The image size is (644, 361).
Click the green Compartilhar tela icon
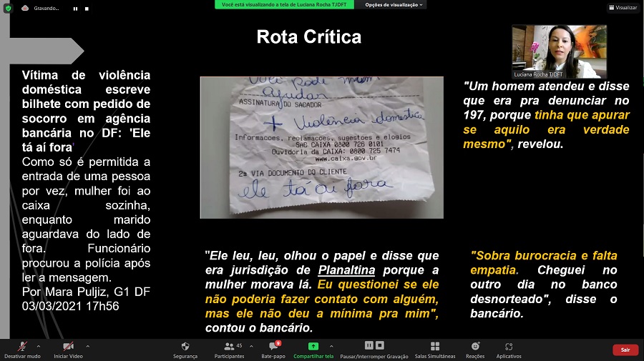[313, 346]
